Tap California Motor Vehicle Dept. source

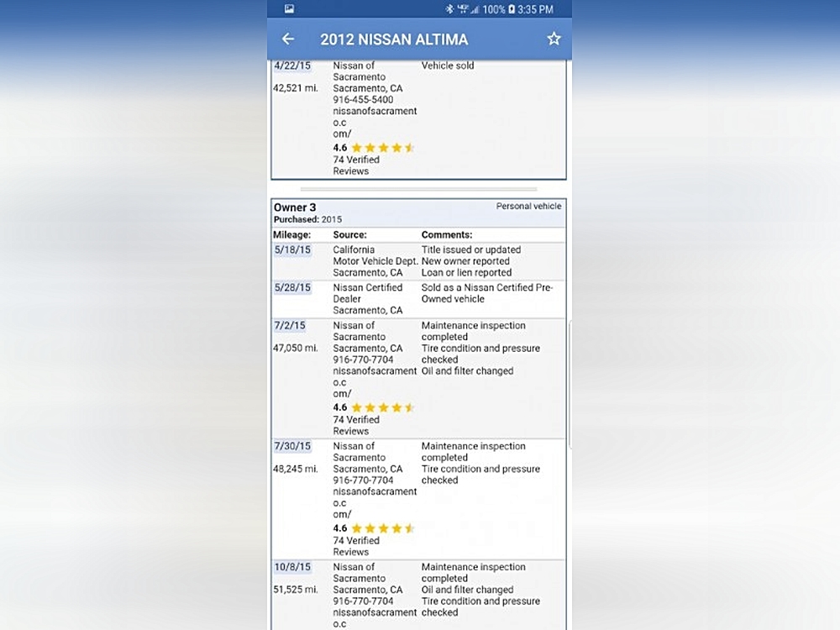coord(375,261)
